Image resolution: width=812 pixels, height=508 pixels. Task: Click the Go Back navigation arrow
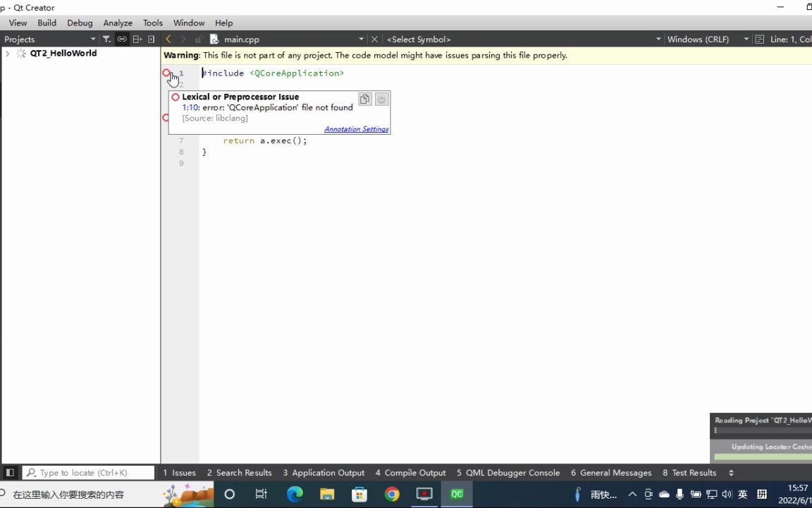(168, 39)
